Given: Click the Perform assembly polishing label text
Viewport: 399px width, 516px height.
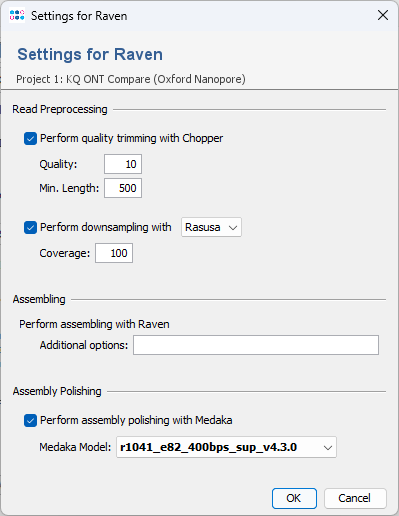Looking at the screenshot, I should pyautogui.click(x=136, y=420).
